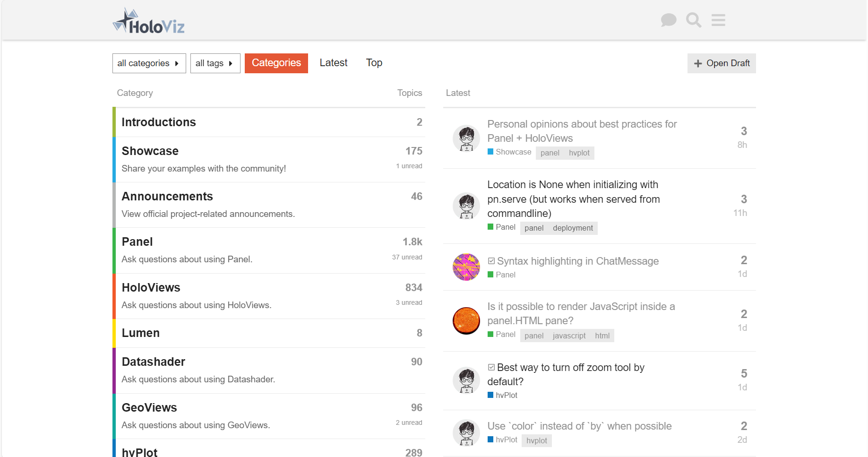Viewport: 868px width, 457px height.
Task: Open avatar on Location is None topic
Action: tap(466, 206)
